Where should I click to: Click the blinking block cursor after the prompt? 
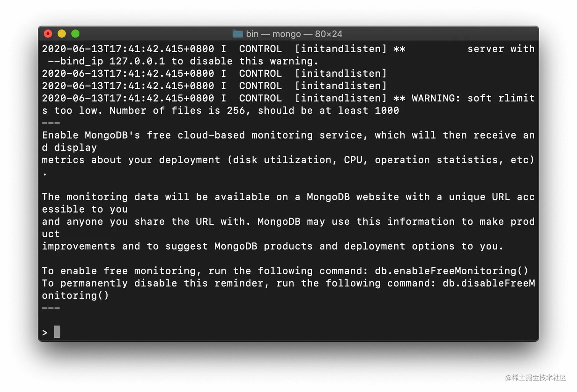pyautogui.click(x=57, y=332)
